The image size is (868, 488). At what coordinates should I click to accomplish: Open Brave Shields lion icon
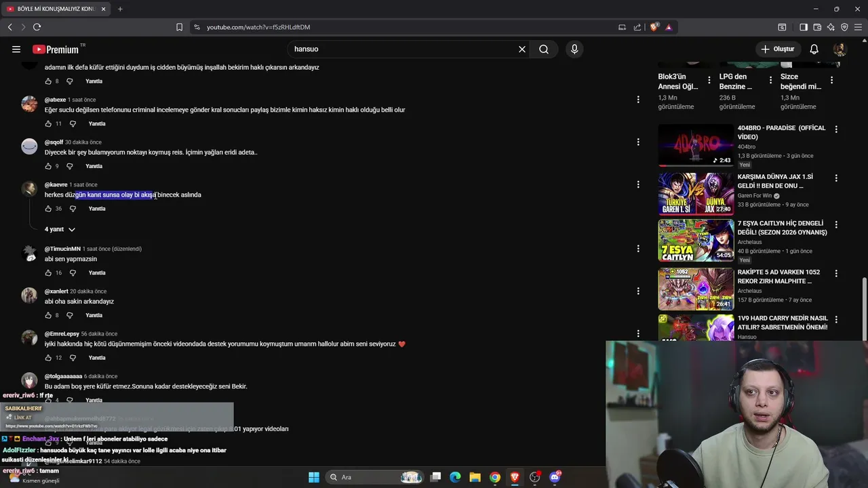coord(654,27)
